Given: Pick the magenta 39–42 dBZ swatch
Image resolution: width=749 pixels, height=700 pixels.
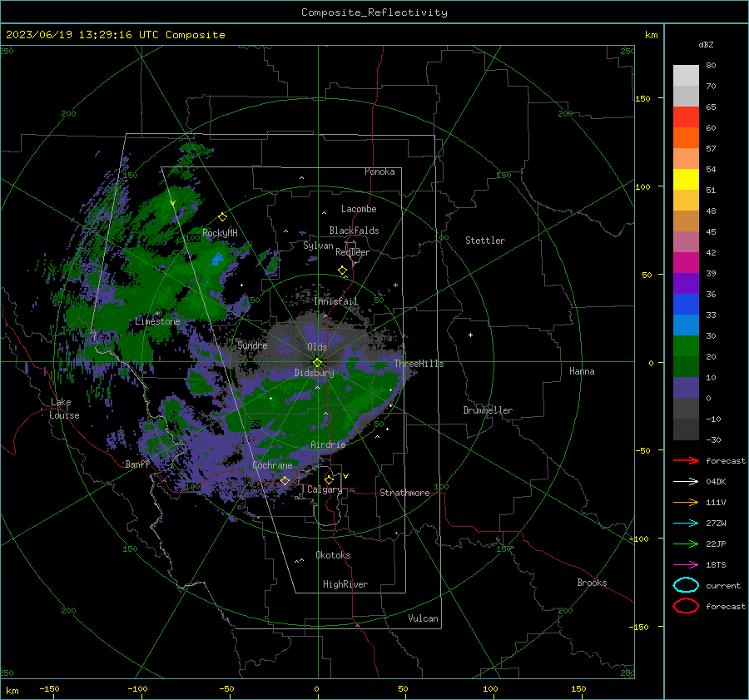Looking at the screenshot, I should [686, 263].
